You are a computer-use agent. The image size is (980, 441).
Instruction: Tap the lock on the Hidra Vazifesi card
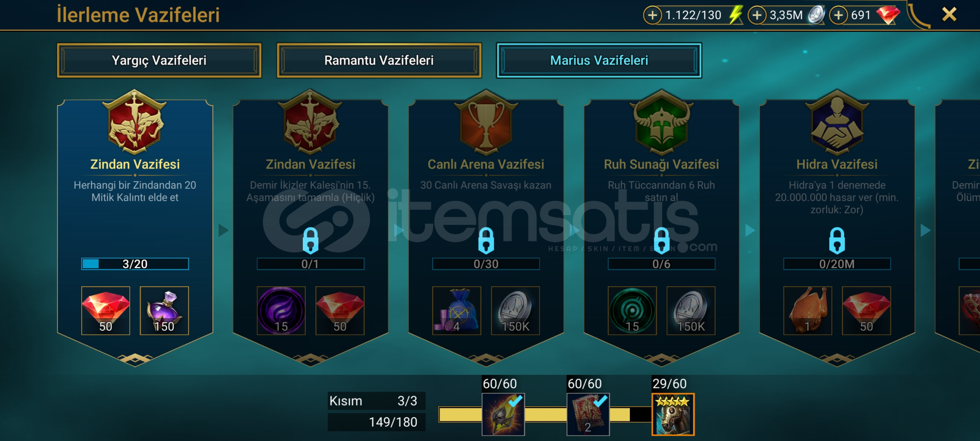[x=837, y=241]
